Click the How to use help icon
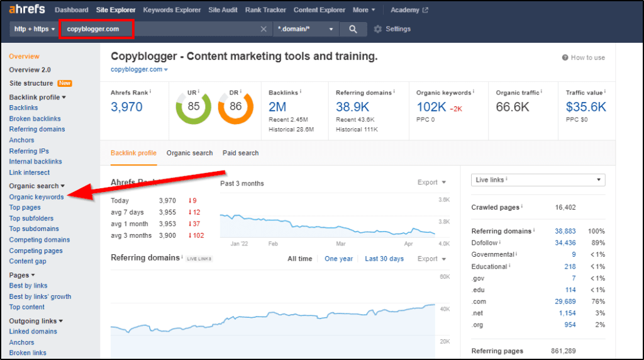Image resolution: width=644 pixels, height=360 pixels. click(x=565, y=57)
